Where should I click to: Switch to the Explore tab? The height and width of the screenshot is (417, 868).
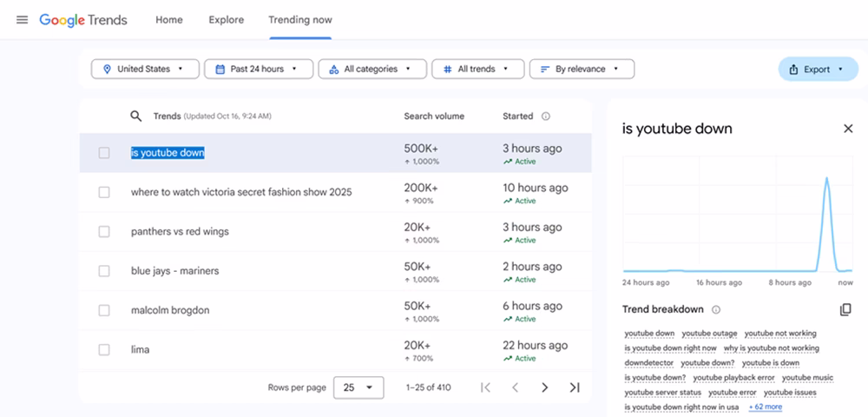click(x=226, y=20)
